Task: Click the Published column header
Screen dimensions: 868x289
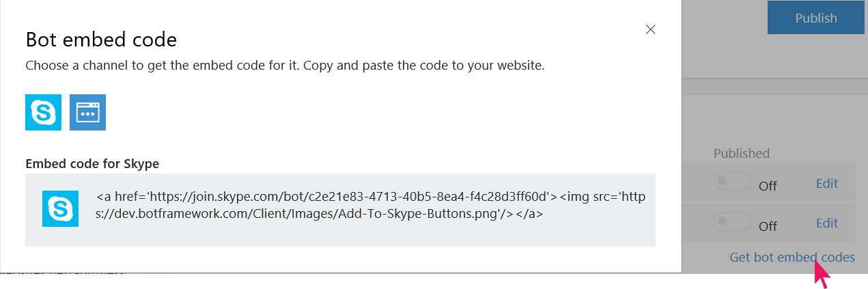Action: coord(741,153)
